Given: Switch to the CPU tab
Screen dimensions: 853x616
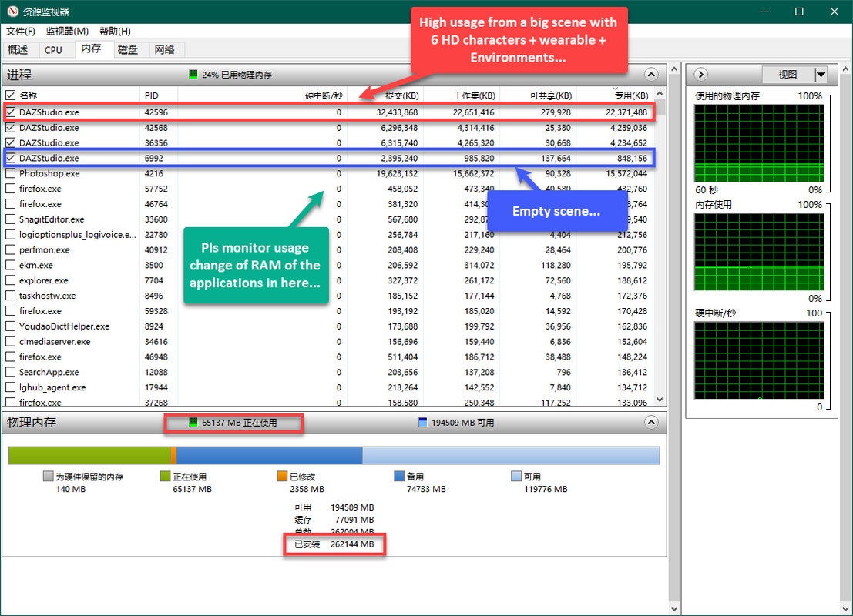Looking at the screenshot, I should click(53, 50).
